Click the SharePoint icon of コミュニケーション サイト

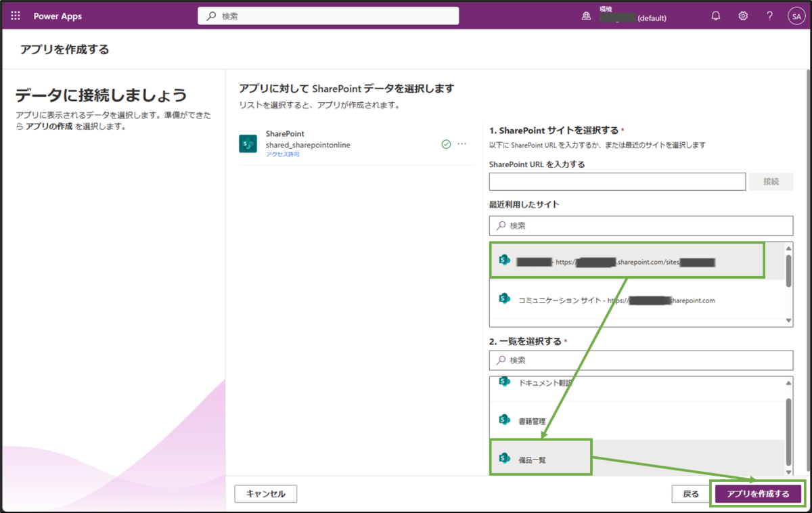504,298
